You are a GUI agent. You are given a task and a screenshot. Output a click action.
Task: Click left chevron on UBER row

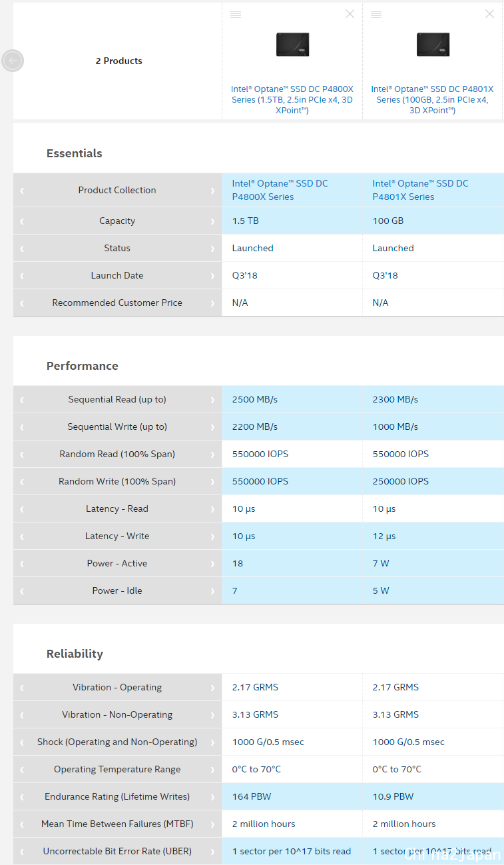click(22, 852)
